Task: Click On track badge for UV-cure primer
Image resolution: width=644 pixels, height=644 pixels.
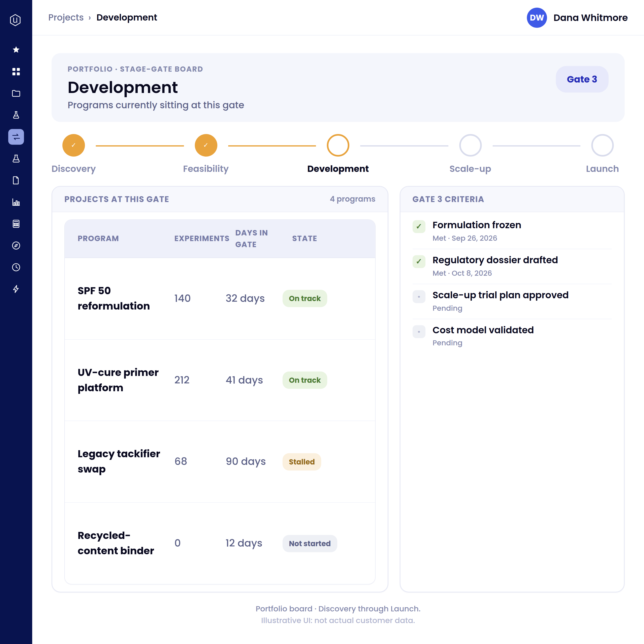Action: click(x=305, y=380)
